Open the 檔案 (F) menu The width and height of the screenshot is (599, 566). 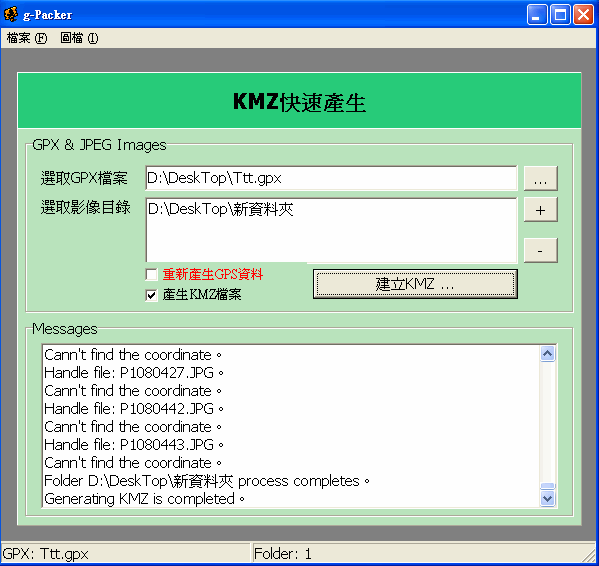pyautogui.click(x=27, y=38)
